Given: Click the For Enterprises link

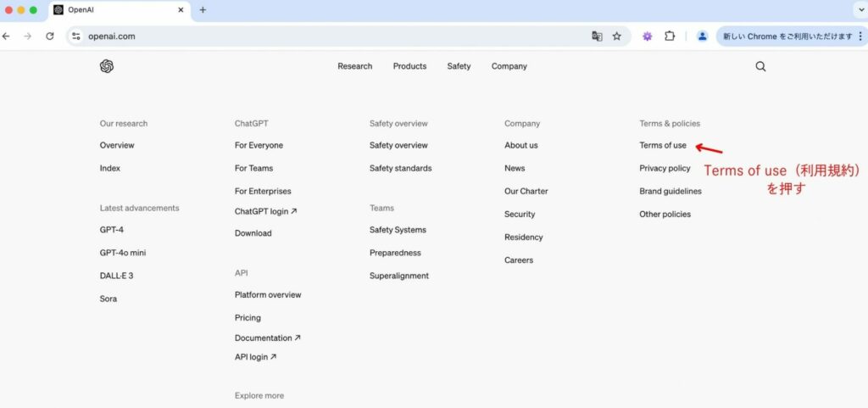Looking at the screenshot, I should 263,191.
